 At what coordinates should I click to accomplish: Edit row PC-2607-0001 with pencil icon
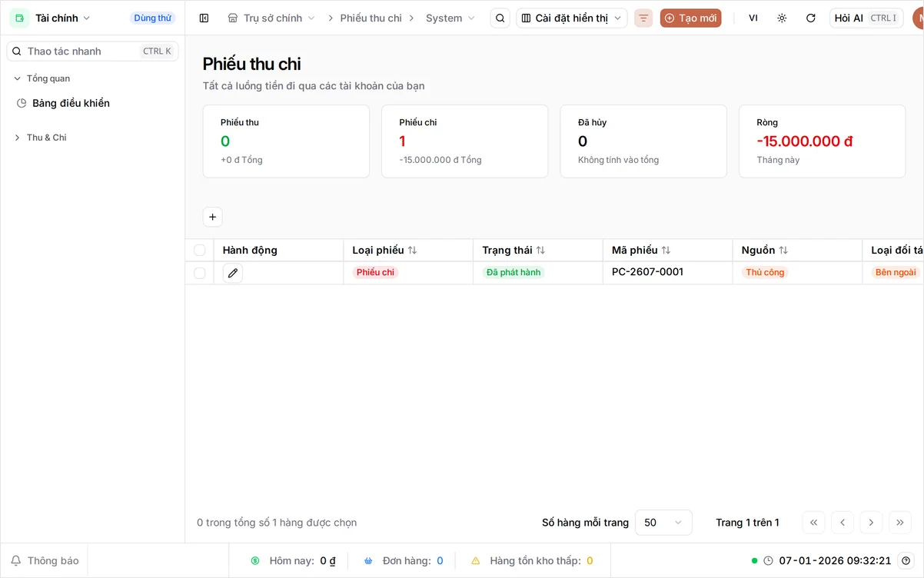pos(233,273)
